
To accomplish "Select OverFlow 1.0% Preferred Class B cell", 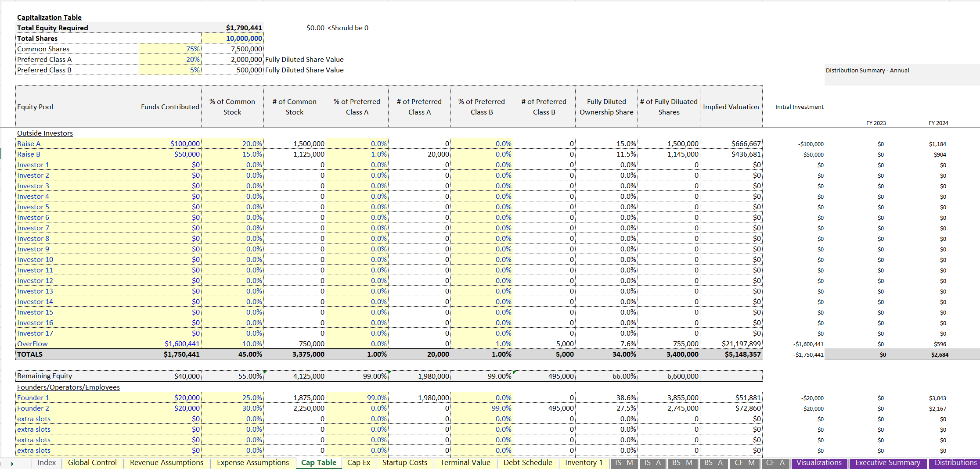I will (x=482, y=344).
